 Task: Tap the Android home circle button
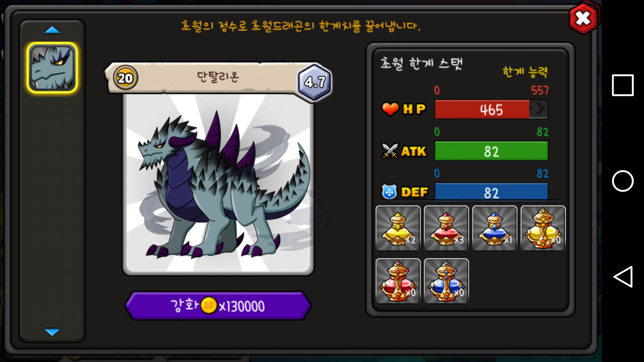pyautogui.click(x=623, y=181)
